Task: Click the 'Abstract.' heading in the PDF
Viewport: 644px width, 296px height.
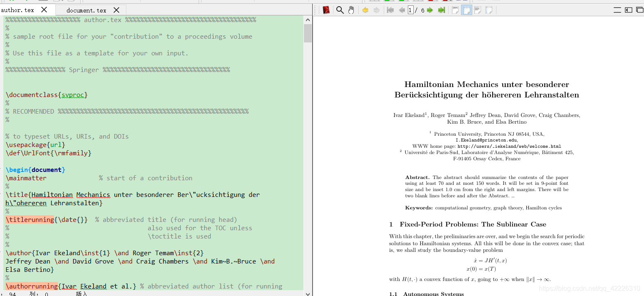Action: [x=417, y=177]
